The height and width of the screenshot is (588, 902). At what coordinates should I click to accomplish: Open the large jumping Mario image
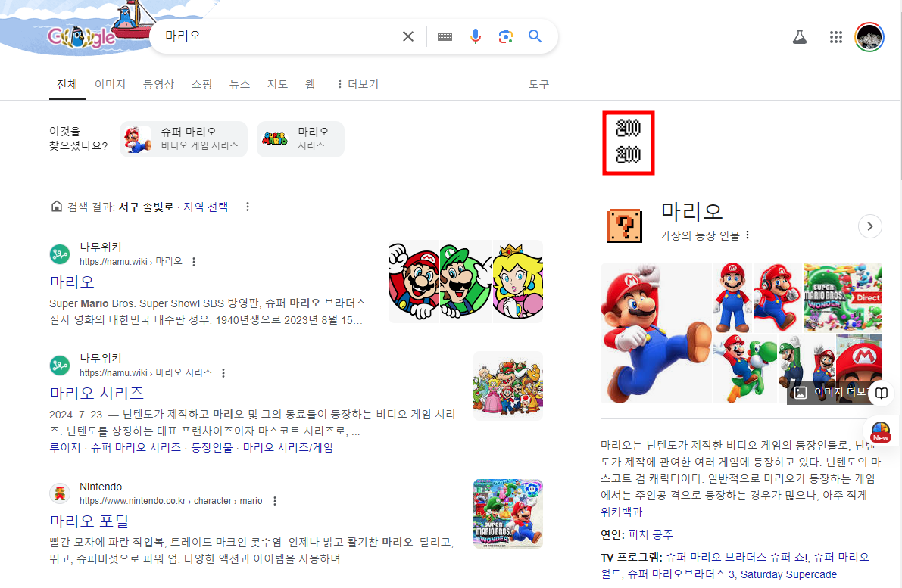point(656,333)
